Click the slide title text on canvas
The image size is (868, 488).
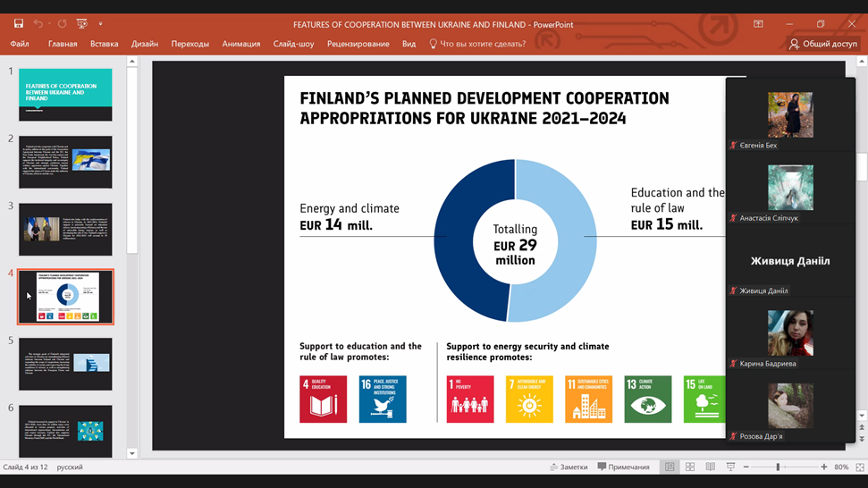coord(485,108)
